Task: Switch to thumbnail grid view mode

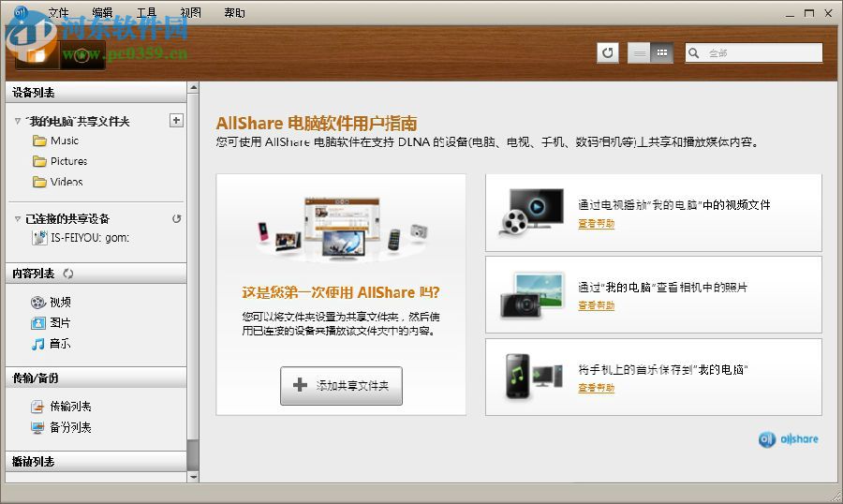Action: tap(662, 52)
